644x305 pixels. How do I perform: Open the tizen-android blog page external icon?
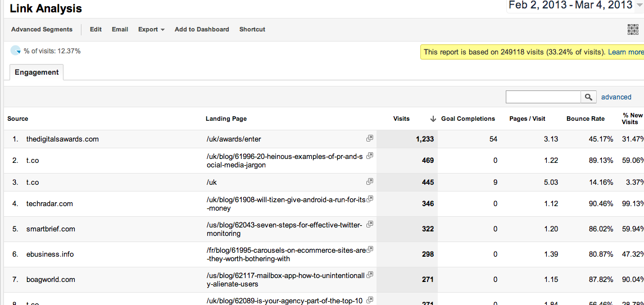(369, 199)
